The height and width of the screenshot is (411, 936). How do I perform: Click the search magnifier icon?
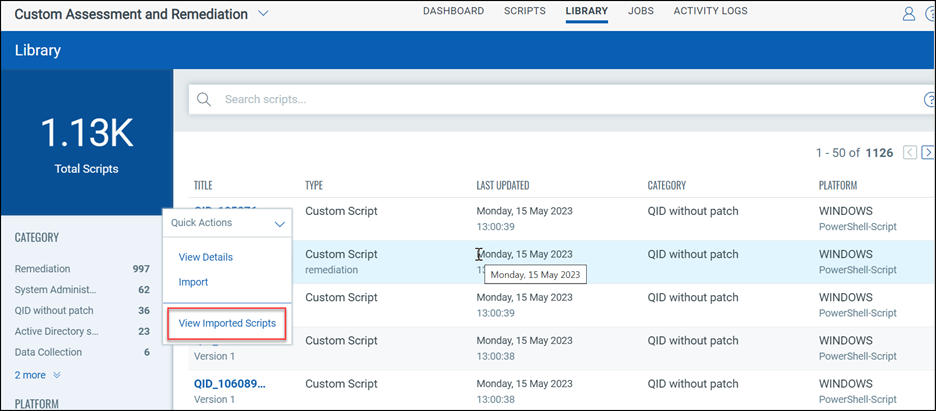204,100
